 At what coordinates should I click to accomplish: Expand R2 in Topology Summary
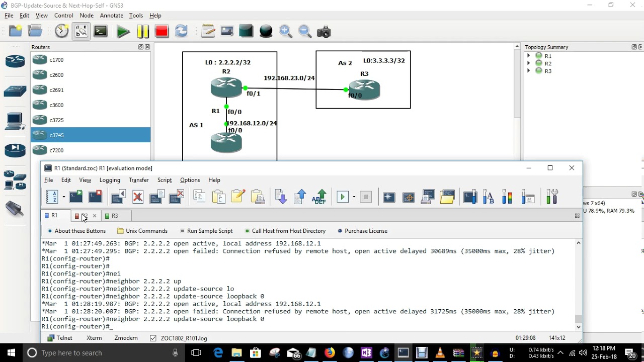tap(528, 63)
